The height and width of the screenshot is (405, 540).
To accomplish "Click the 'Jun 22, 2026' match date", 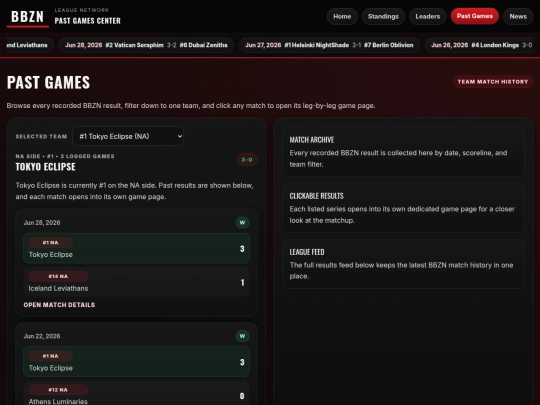I will click(42, 336).
